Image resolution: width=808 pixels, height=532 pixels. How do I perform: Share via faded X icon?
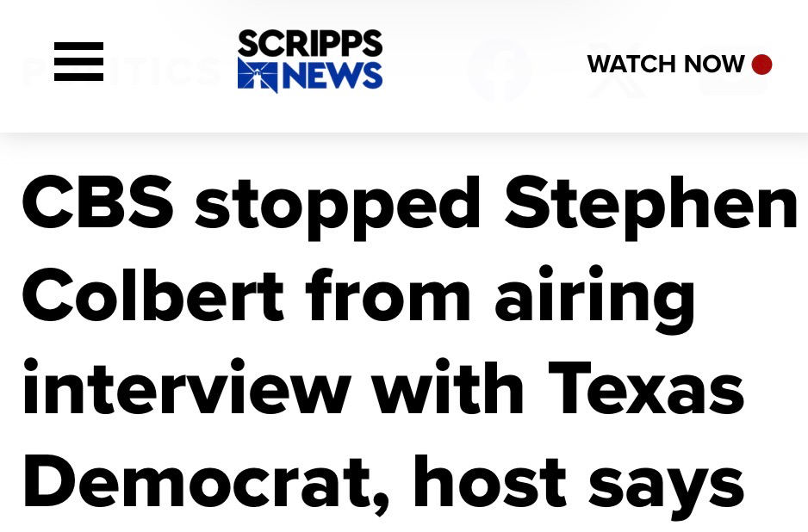618,71
